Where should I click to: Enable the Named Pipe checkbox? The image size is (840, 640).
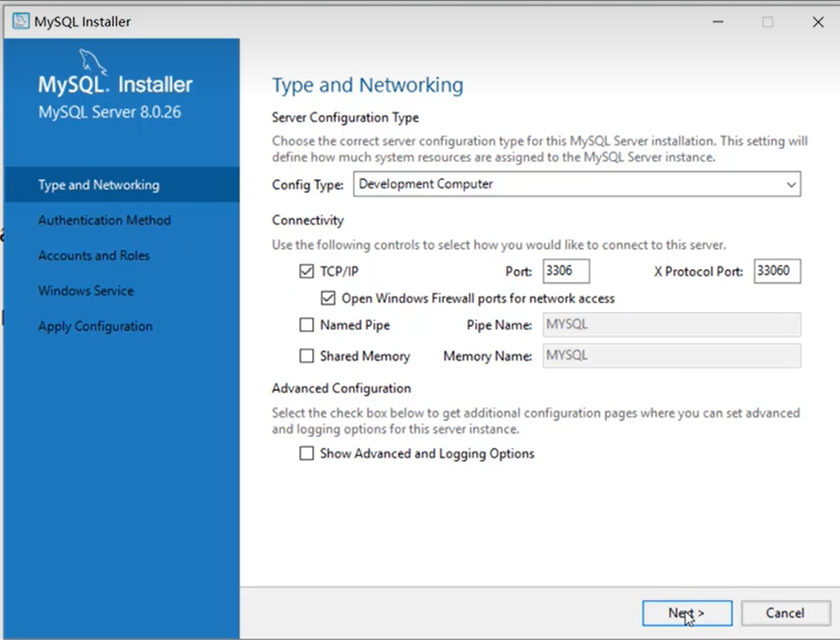coord(307,325)
